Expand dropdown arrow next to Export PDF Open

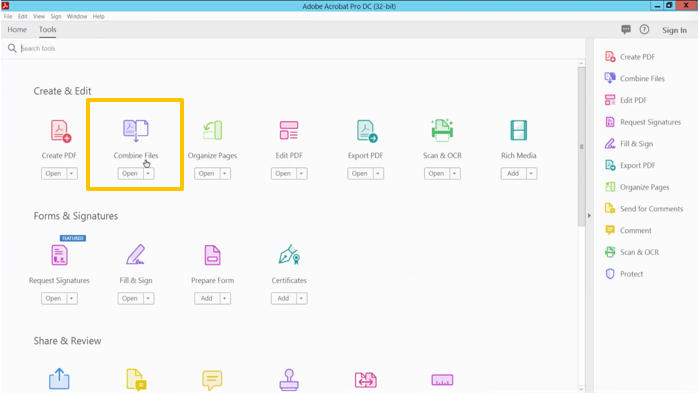pyautogui.click(x=378, y=173)
